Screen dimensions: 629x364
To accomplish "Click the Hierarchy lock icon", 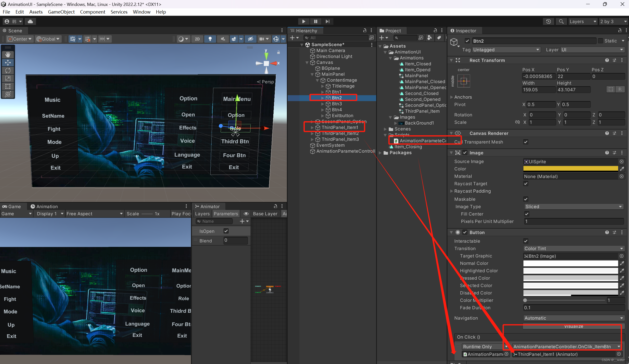I will [x=365, y=30].
